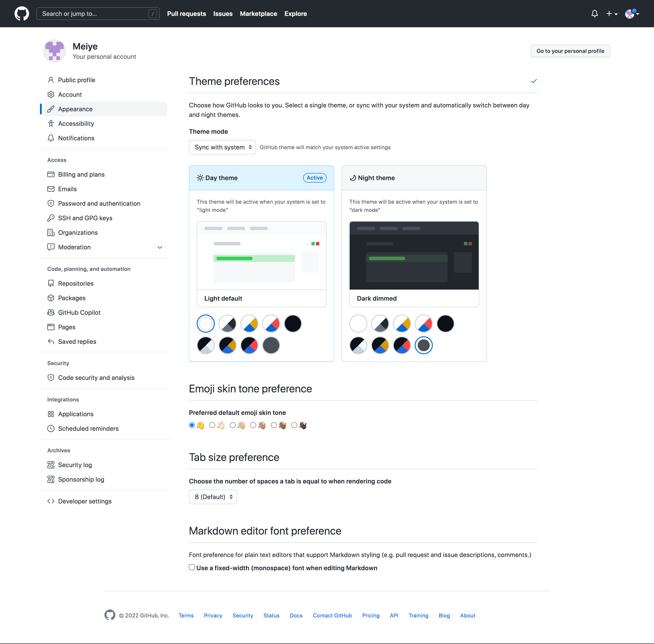Viewport: 654px width, 644px height.
Task: Click the Appearance paintbrush icon
Action: (51, 109)
